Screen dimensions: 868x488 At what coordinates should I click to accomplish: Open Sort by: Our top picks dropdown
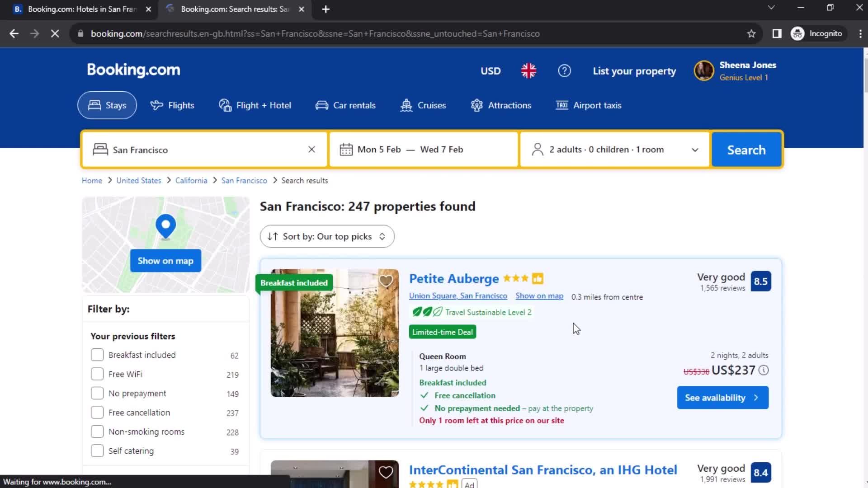tap(327, 236)
